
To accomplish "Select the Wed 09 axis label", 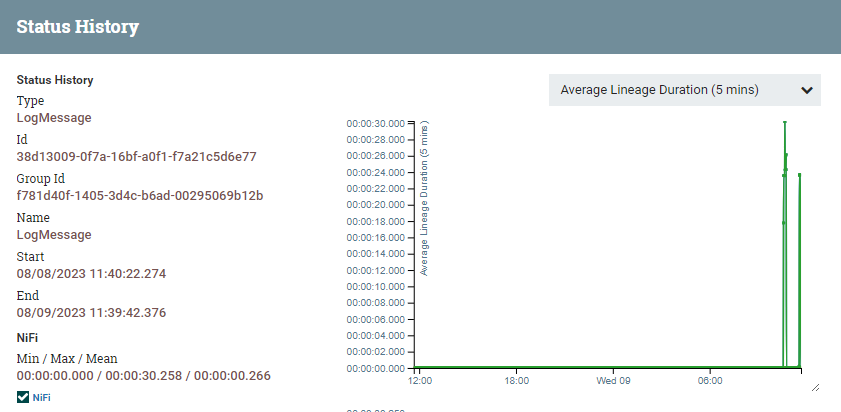I will pos(614,381).
